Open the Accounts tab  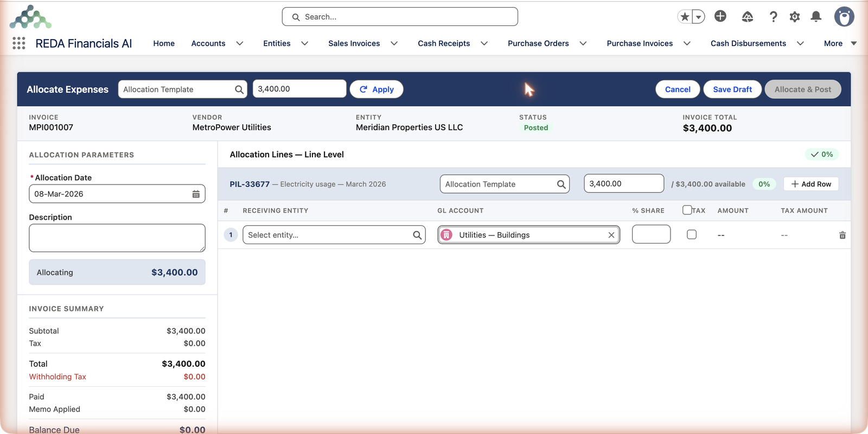(x=208, y=43)
